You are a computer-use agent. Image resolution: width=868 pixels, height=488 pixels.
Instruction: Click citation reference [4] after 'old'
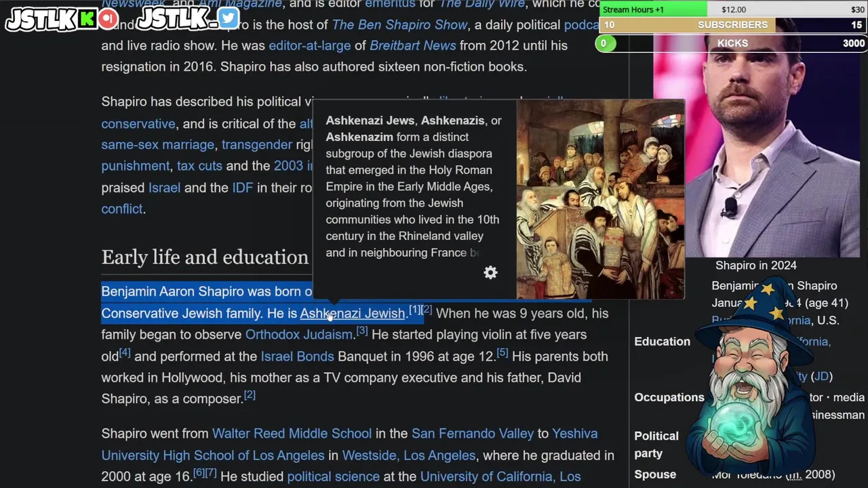[x=125, y=352]
